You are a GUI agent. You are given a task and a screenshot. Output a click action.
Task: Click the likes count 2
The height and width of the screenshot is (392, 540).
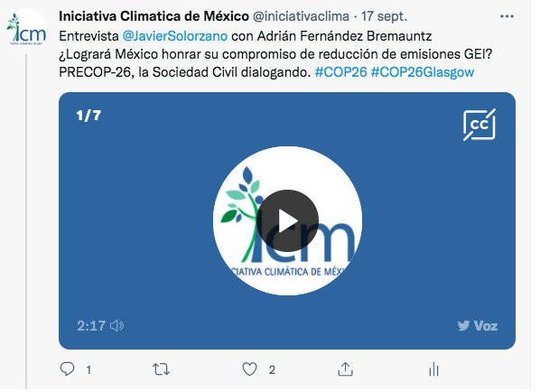coord(272,370)
